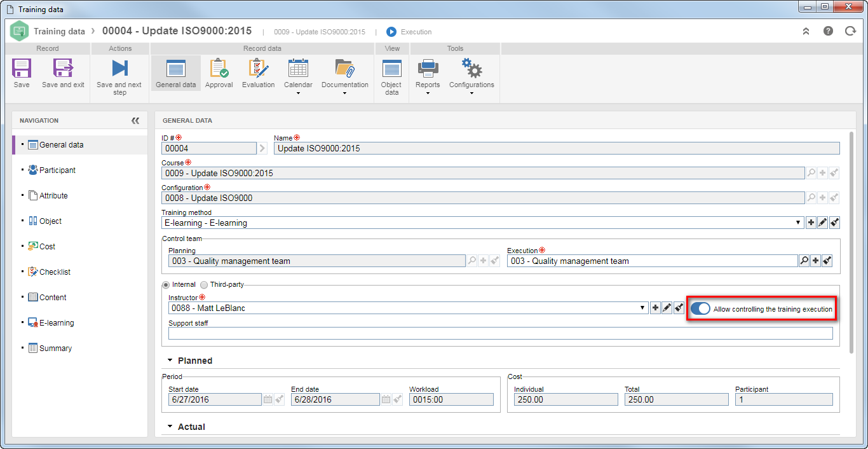The image size is (868, 449).
Task: Click the header collapse double-chevron icon
Action: click(806, 31)
